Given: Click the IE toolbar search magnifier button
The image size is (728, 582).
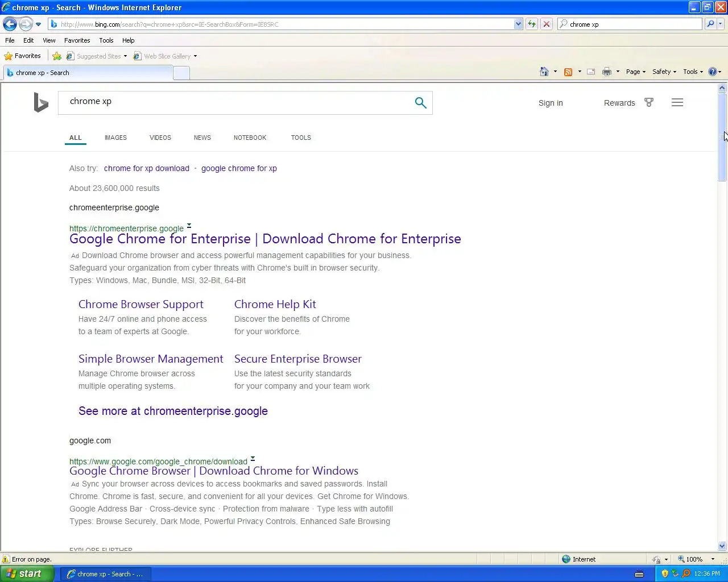Looking at the screenshot, I should [x=710, y=24].
